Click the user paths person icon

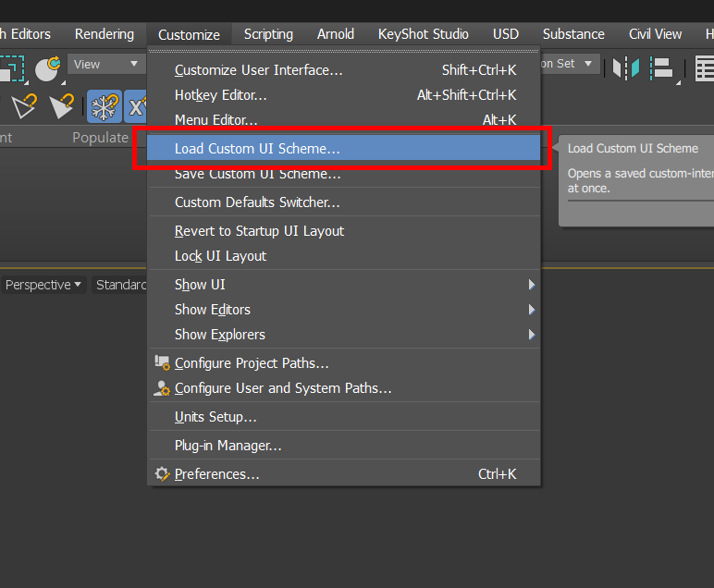pos(162,388)
